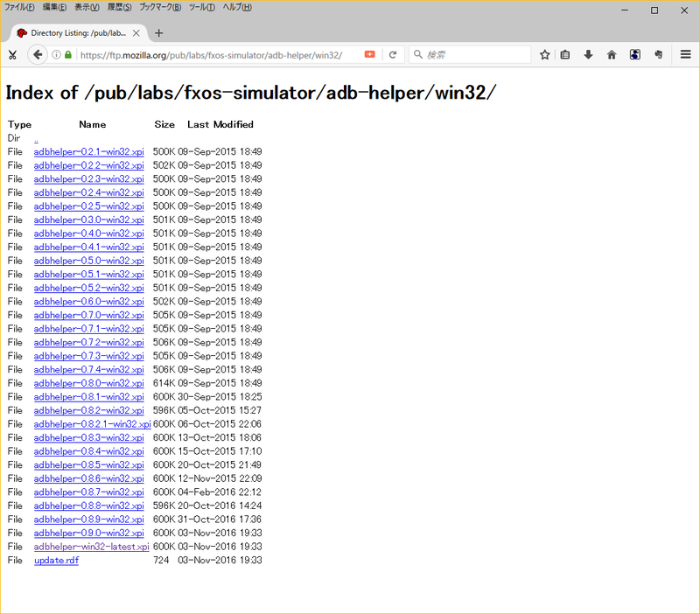Screen dimensions: 700x614
Task: Download adbhelper-0.2.1-win32.xpi
Action: pos(89,151)
